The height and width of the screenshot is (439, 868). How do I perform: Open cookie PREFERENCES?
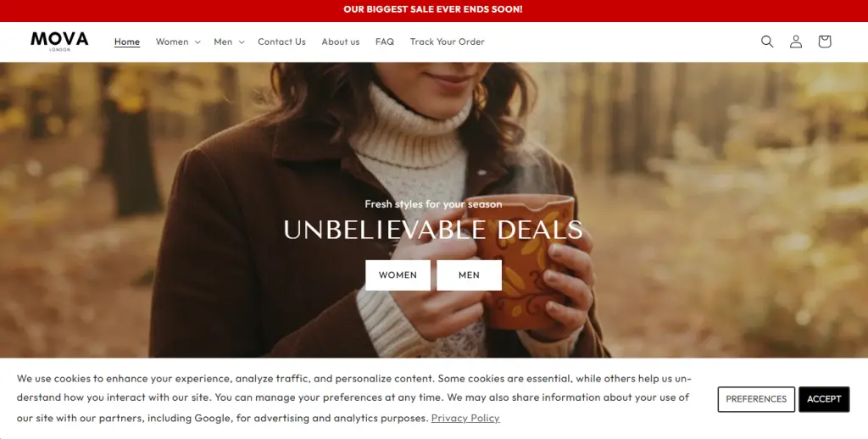(x=756, y=399)
